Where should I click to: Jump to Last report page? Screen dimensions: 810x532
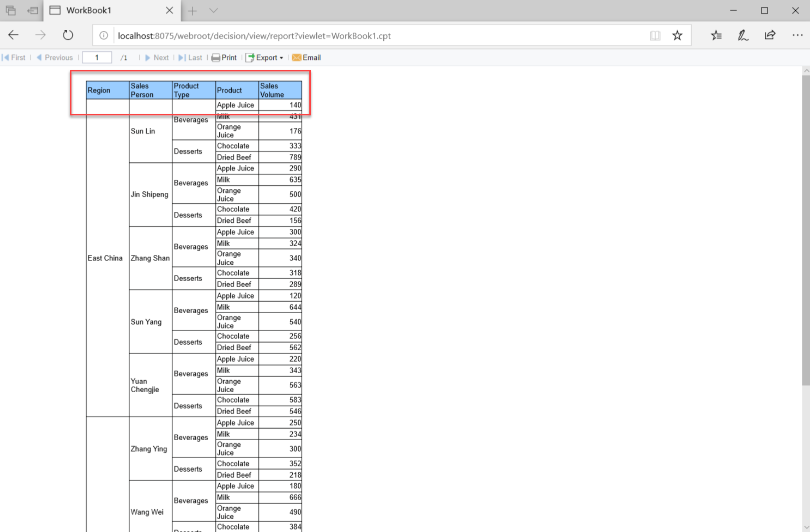pos(190,57)
